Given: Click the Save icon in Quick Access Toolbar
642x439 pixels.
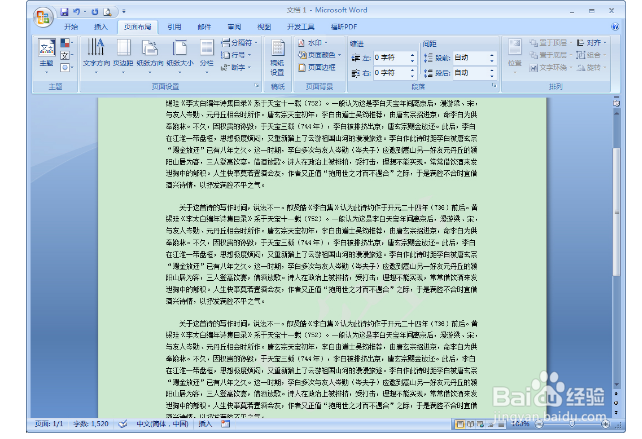Looking at the screenshot, I should tap(64, 12).
